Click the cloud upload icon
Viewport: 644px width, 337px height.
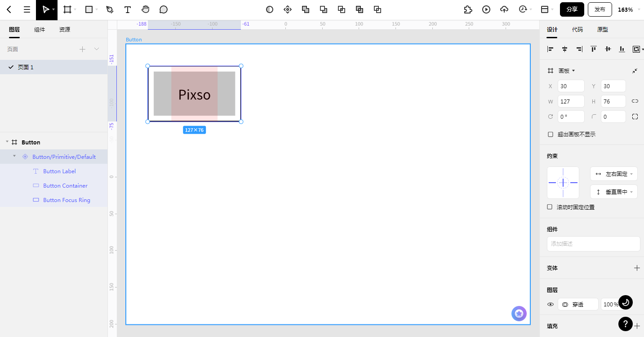pos(504,9)
